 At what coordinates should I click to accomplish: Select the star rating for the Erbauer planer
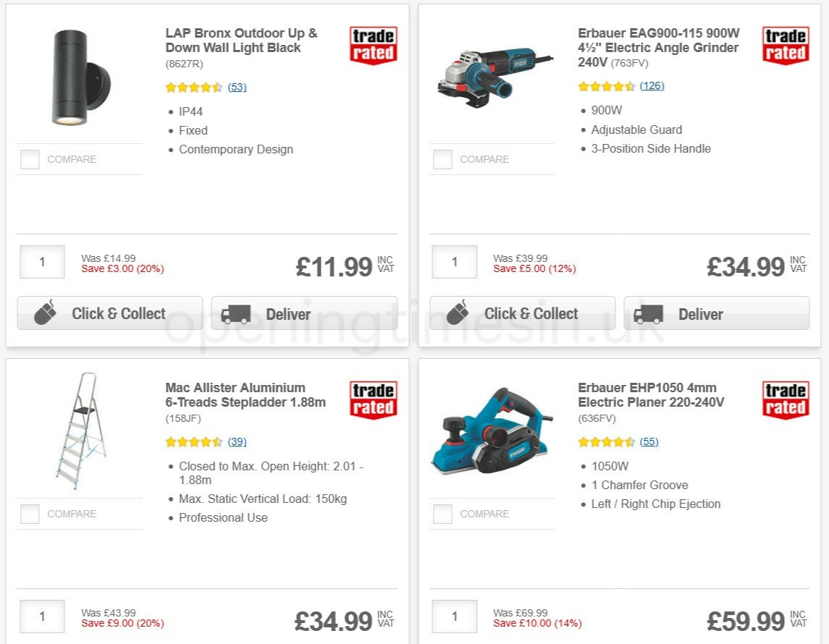click(607, 441)
